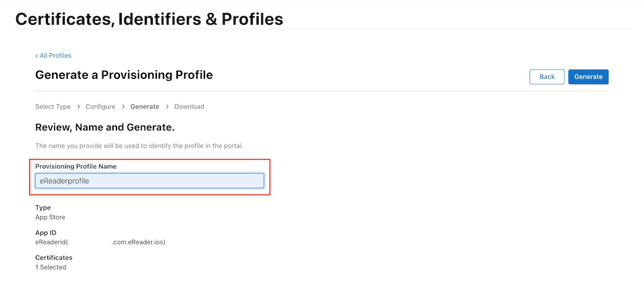The height and width of the screenshot is (286, 644).
Task: Click the Provisioning Profile Name label
Action: pyautogui.click(x=76, y=167)
